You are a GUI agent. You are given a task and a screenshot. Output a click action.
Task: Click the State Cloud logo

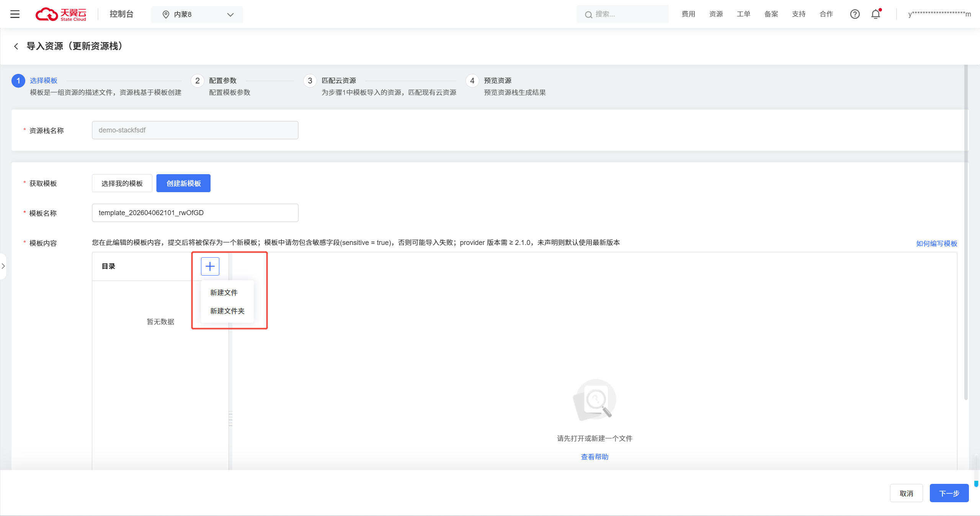tap(61, 14)
